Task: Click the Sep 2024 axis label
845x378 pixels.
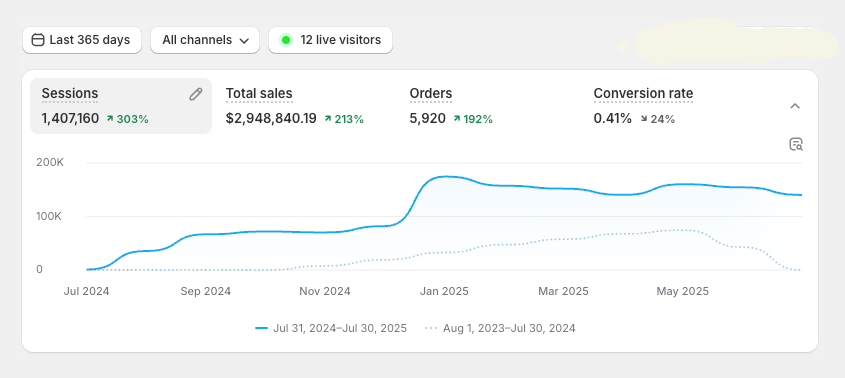Action: (x=205, y=292)
